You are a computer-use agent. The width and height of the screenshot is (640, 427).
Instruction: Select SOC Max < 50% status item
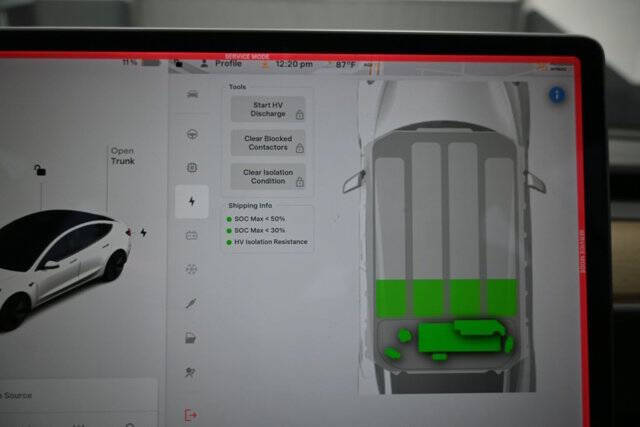[x=256, y=219]
